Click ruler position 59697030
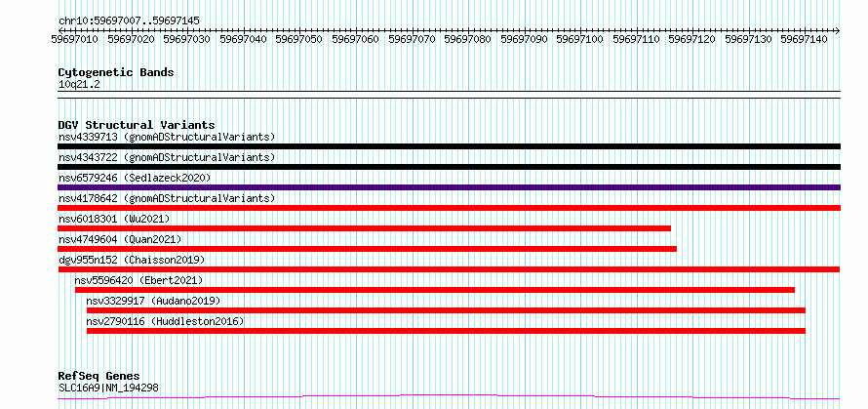Screen dimensions: 868x409 tap(187, 39)
